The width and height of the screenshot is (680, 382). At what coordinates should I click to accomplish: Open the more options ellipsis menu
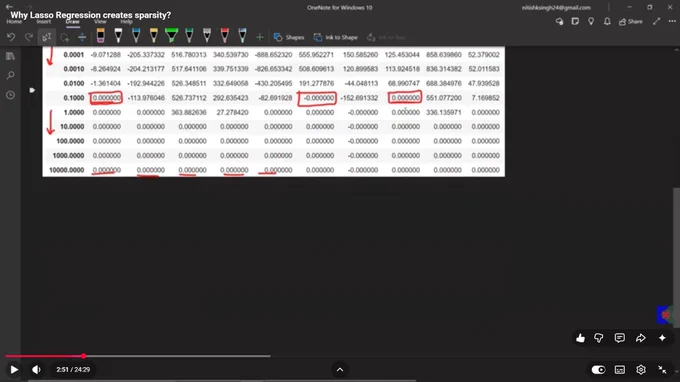(x=672, y=21)
